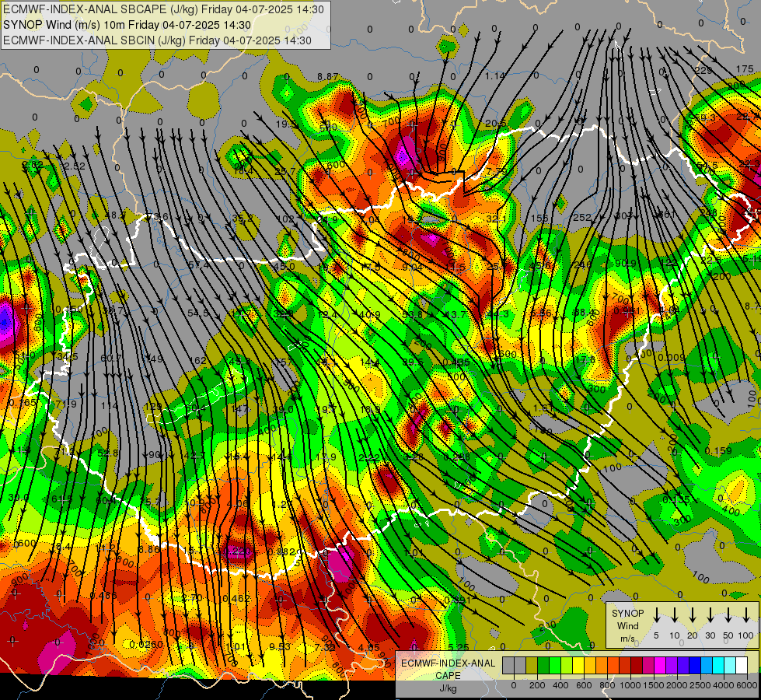The width and height of the screenshot is (761, 700).
Task: Click the map value 0.135
Action: (676, 499)
